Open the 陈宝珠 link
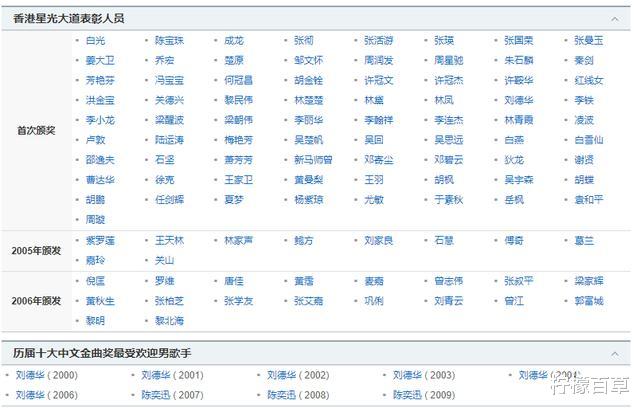The height and width of the screenshot is (408, 640). pyautogui.click(x=169, y=40)
